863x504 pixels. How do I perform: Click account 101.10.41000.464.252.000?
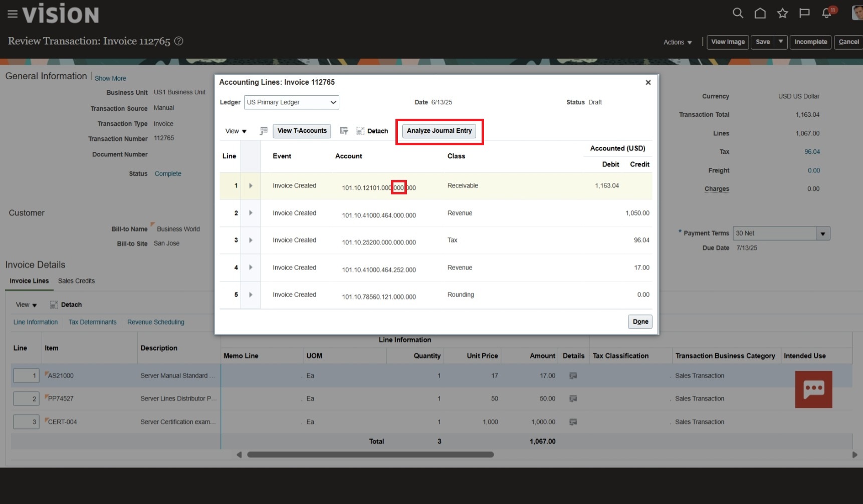point(379,270)
